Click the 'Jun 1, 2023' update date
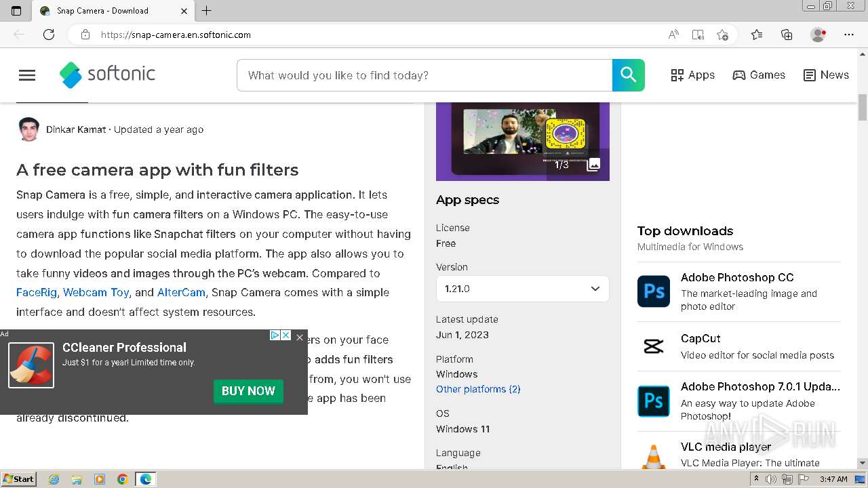The height and width of the screenshot is (488, 868). pos(462,335)
